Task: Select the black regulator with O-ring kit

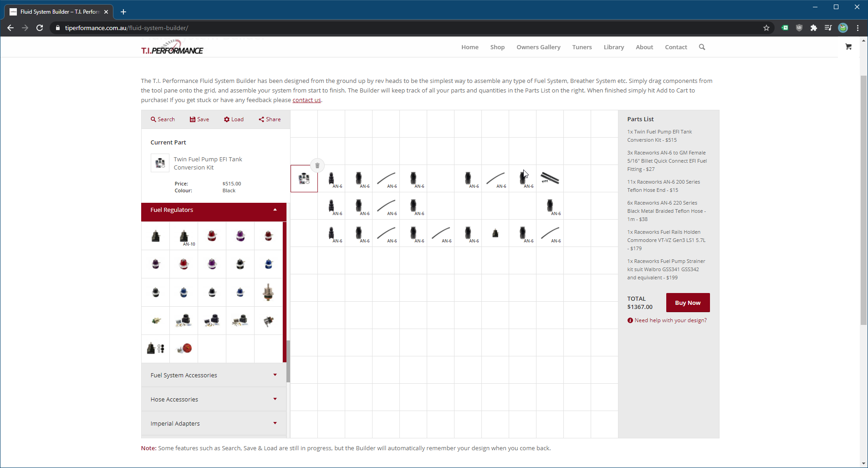Action: (x=156, y=349)
